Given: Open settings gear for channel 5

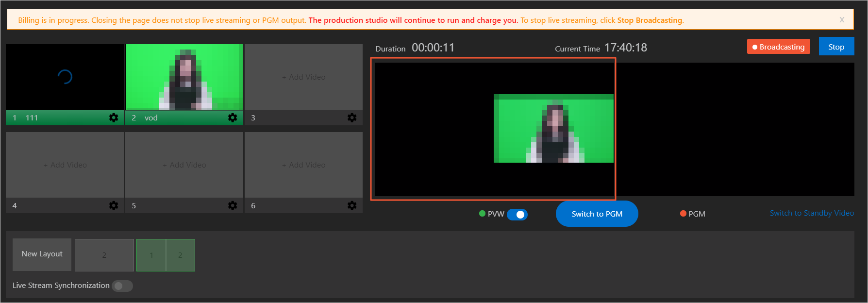Looking at the screenshot, I should [233, 205].
